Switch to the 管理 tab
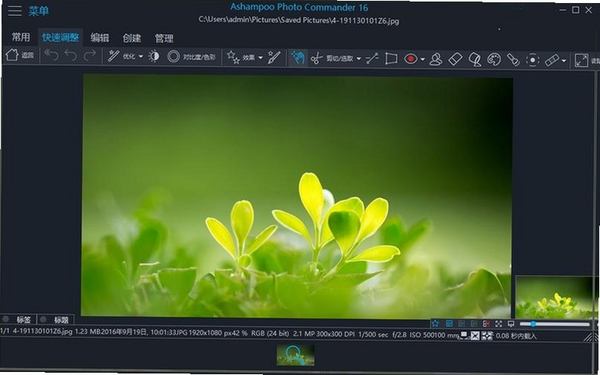 (164, 38)
